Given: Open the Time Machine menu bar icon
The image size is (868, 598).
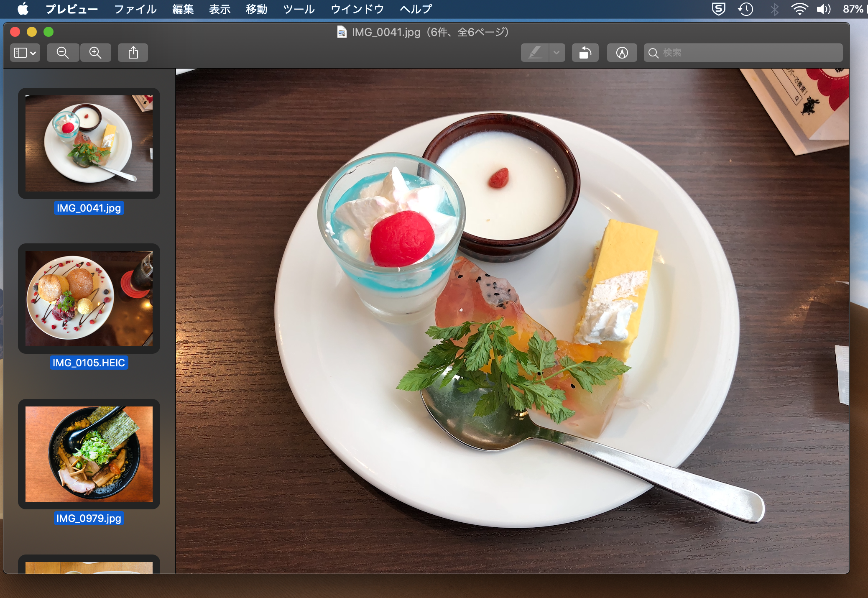Looking at the screenshot, I should [745, 9].
